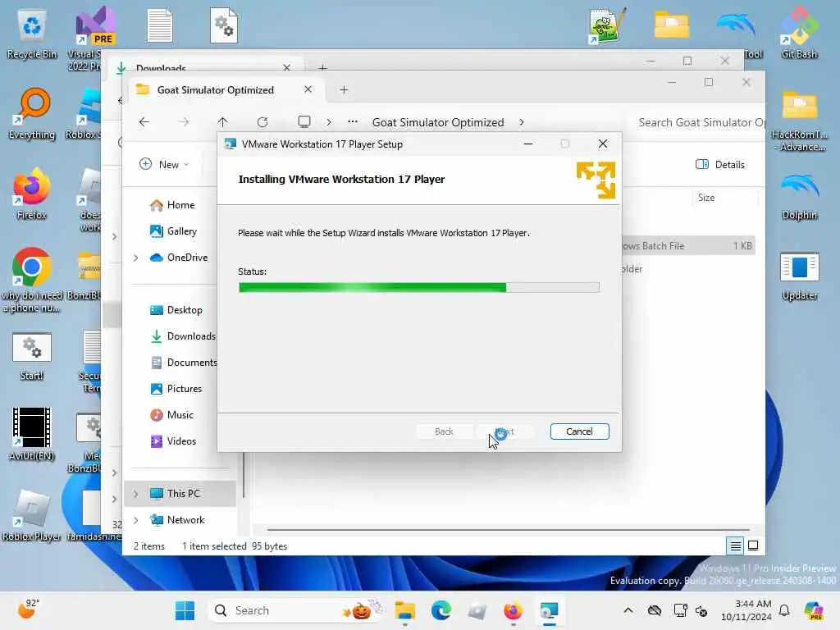
Task: Select the Windows Batch File row
Action: click(x=688, y=246)
